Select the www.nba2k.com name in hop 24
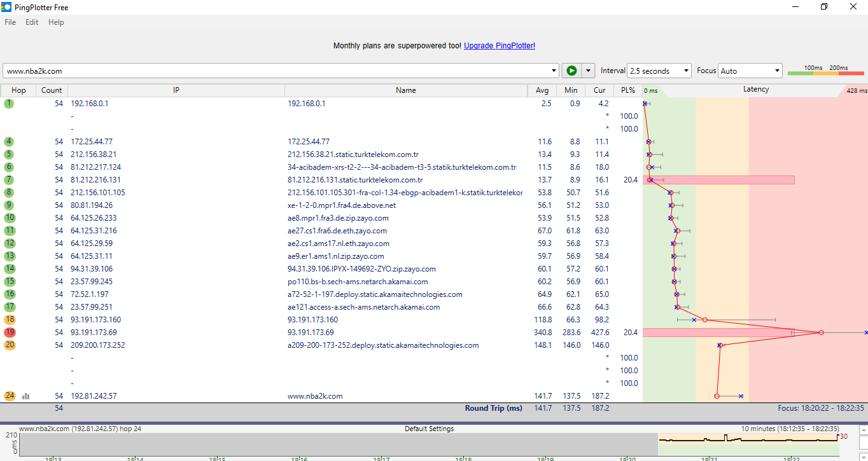Screen dimensions: 868x461 pyautogui.click(x=315, y=396)
